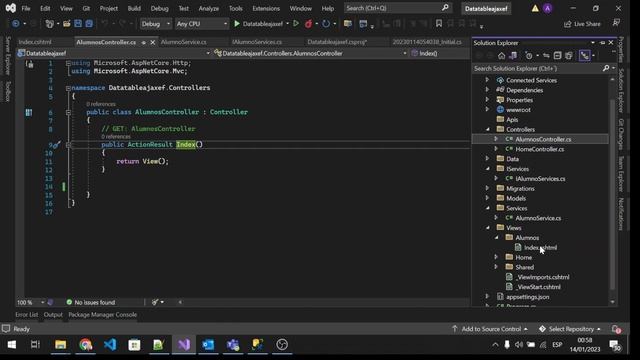The image size is (640, 360).
Task: Collapse the Views folder
Action: click(487, 228)
